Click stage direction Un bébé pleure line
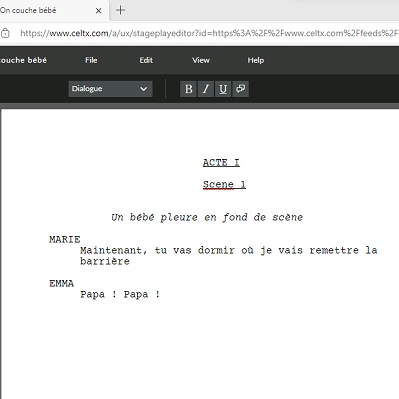Viewport: 399px width, 399px height. tap(207, 217)
